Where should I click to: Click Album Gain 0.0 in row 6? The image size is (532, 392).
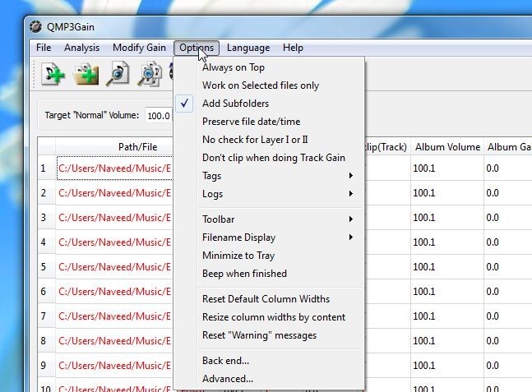tap(508, 292)
